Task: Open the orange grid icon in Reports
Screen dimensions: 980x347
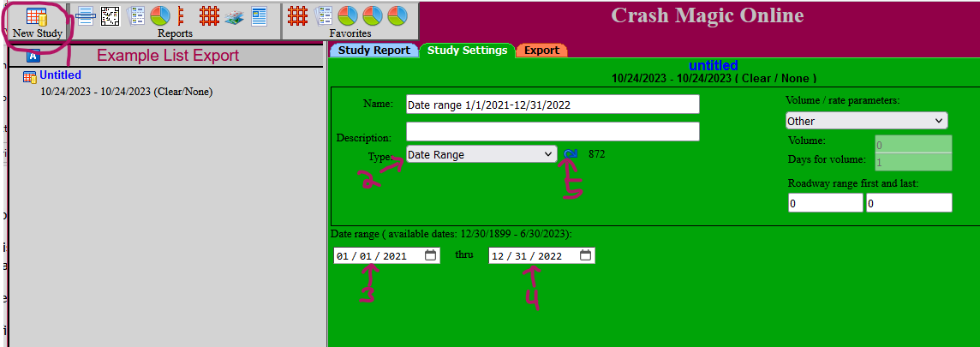Action: [x=209, y=15]
